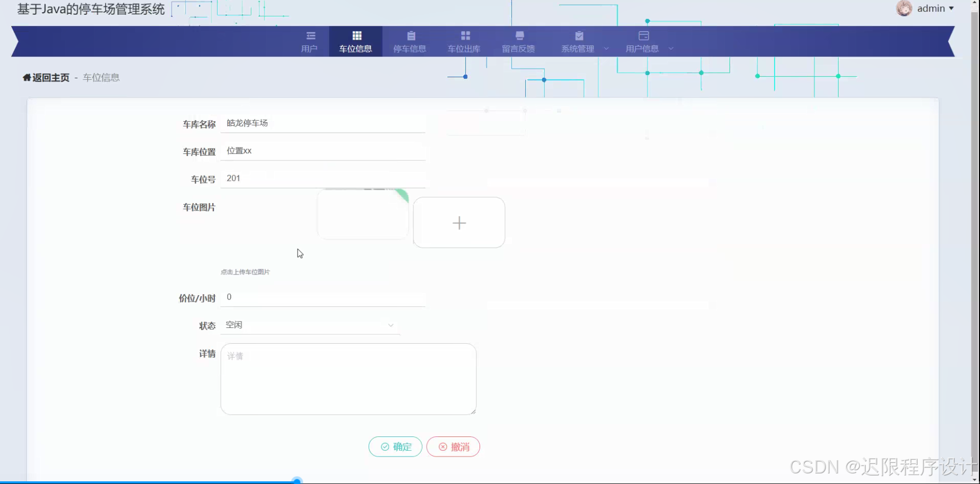The width and height of the screenshot is (980, 484).
Task: Expand the 系统管理 submenu chevron
Action: pyautogui.click(x=606, y=48)
